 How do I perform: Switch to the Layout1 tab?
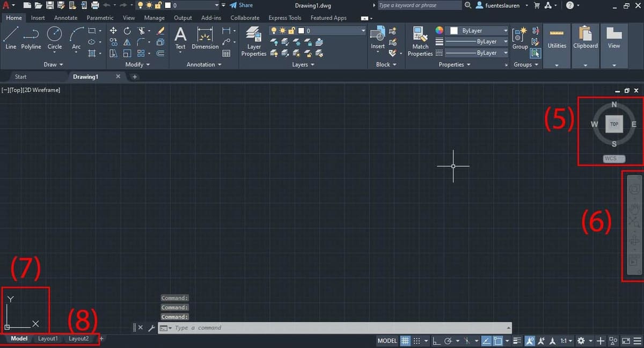coord(48,339)
